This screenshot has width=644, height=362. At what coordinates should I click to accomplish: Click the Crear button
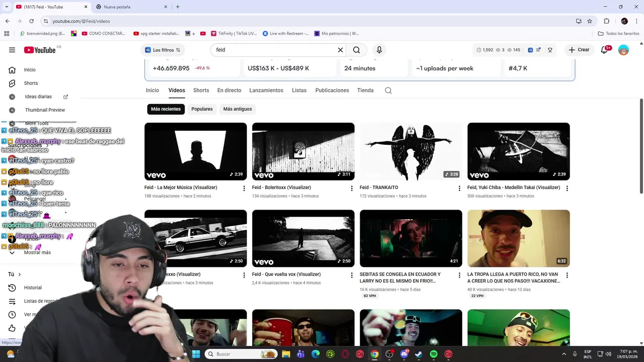pos(579,50)
